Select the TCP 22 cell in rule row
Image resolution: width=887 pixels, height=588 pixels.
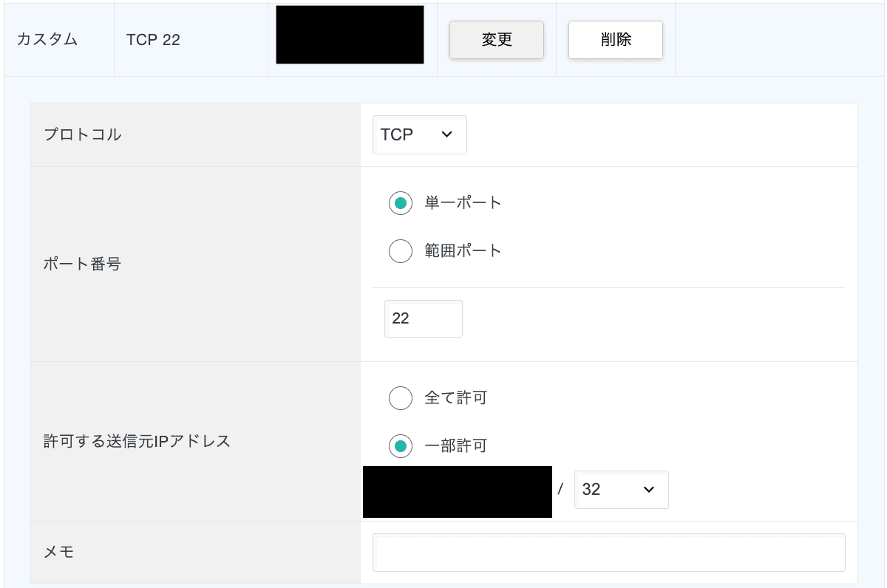(153, 40)
